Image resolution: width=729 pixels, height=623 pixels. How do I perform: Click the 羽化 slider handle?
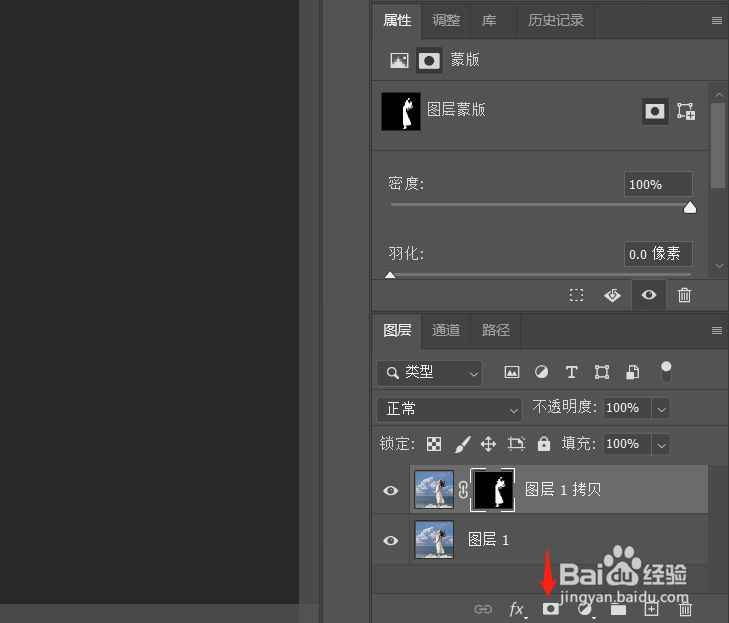point(390,275)
